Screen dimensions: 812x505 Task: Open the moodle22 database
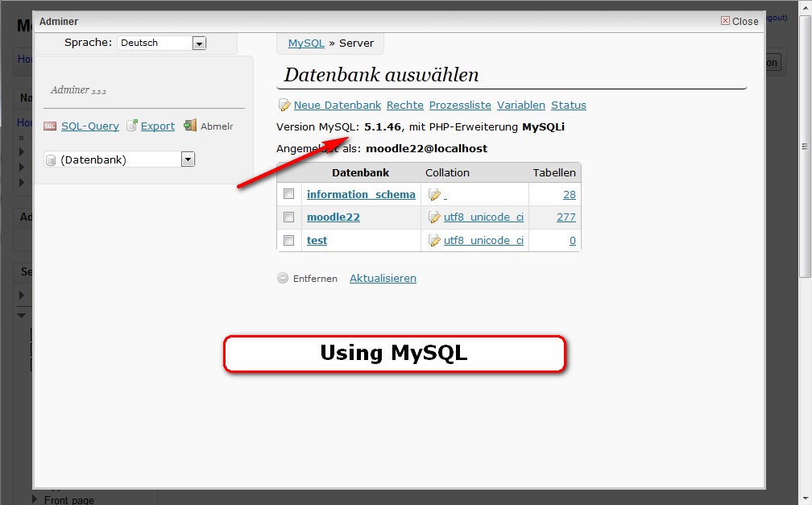point(333,217)
